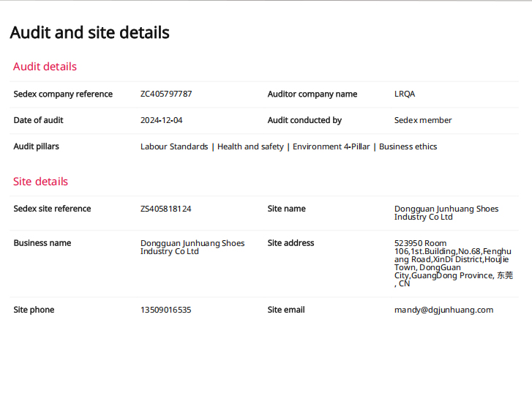The image size is (532, 402).
Task: Select the 'Sedex member' value
Action: point(423,120)
